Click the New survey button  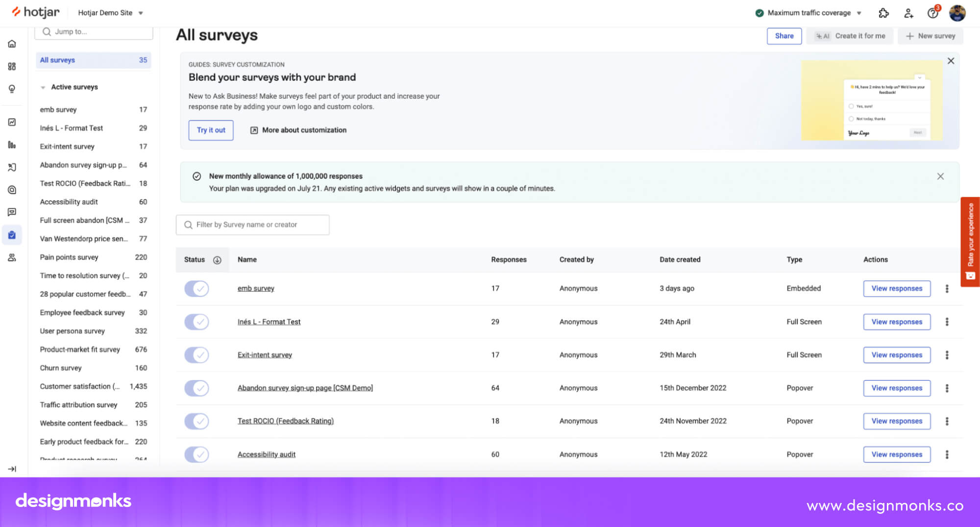[930, 36]
